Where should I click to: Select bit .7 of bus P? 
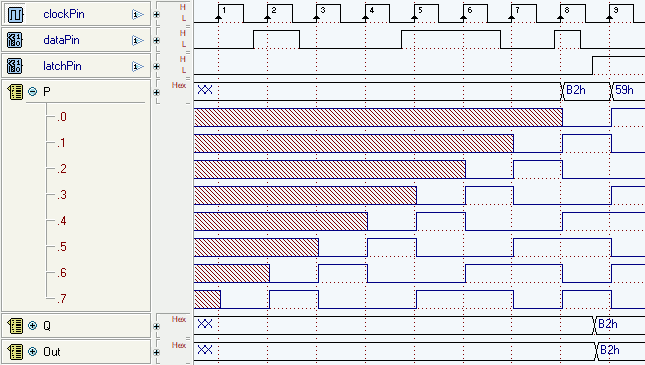(62, 299)
